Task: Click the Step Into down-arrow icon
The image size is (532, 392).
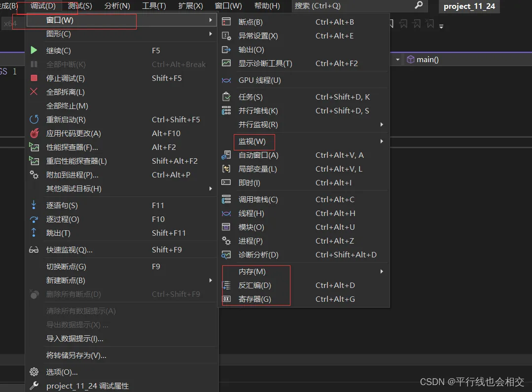Action: (x=34, y=205)
